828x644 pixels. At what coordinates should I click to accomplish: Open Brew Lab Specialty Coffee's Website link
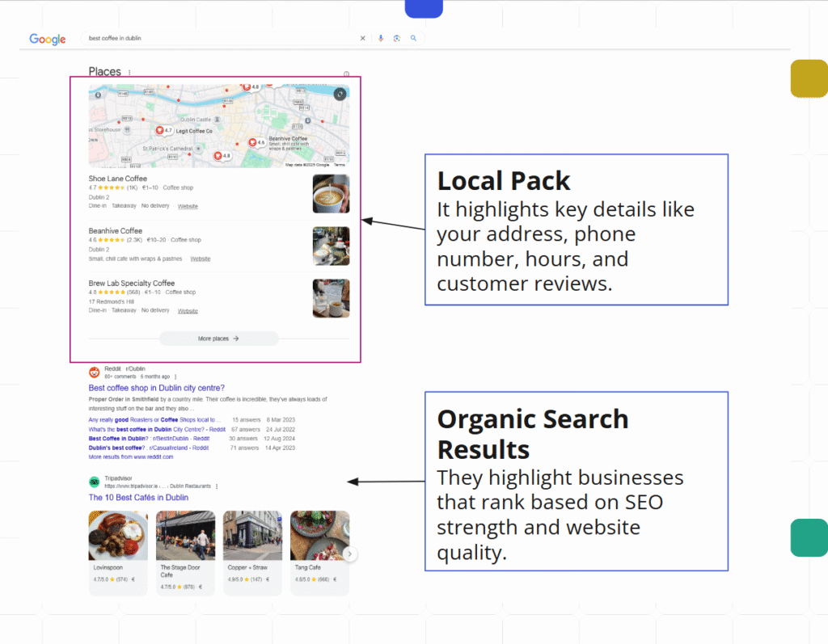[x=188, y=310]
